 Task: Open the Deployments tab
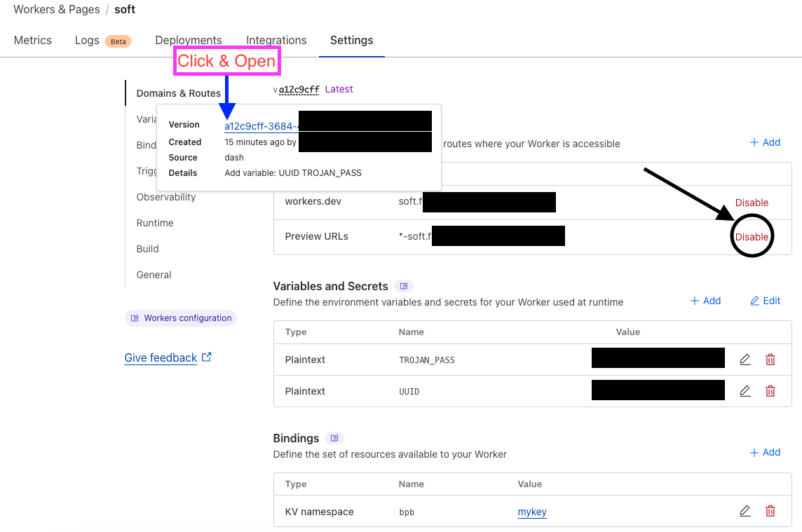point(188,40)
